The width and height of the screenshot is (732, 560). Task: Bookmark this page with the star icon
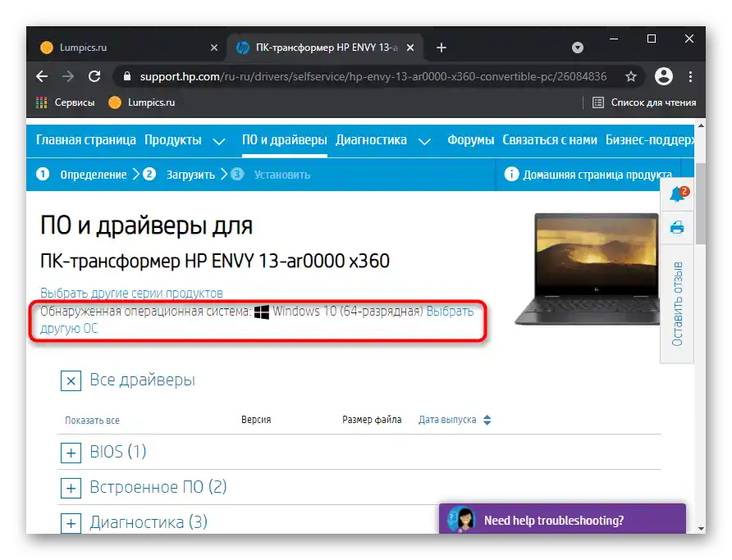click(631, 76)
